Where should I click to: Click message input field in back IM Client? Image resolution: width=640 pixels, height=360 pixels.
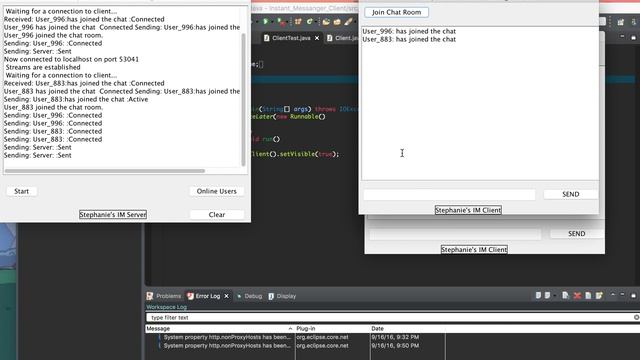pyautogui.click(x=455, y=234)
